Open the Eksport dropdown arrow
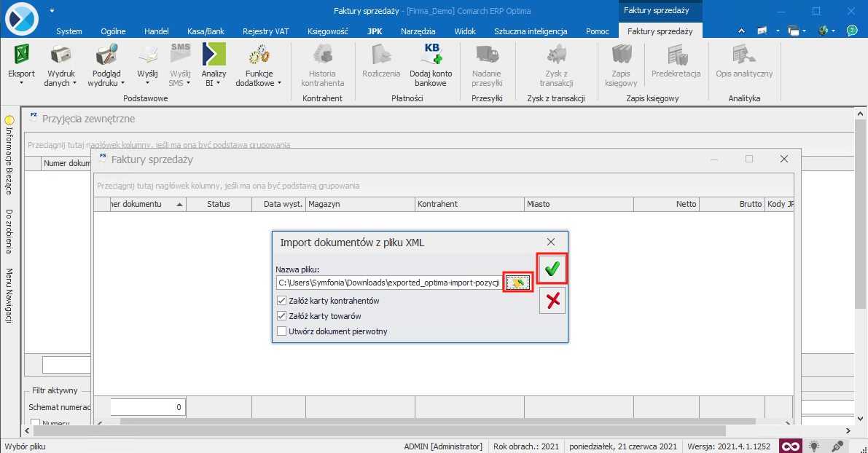The width and height of the screenshot is (868, 453). [21, 83]
